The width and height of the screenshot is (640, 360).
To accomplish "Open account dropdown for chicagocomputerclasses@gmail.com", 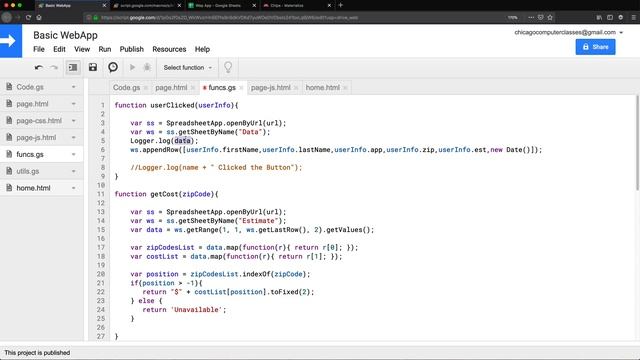I will tap(569, 32).
